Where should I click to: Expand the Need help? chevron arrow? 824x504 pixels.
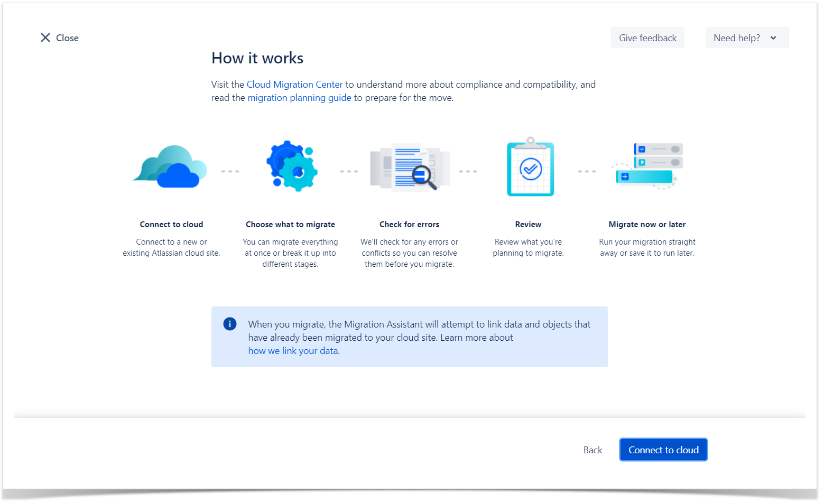tap(773, 38)
